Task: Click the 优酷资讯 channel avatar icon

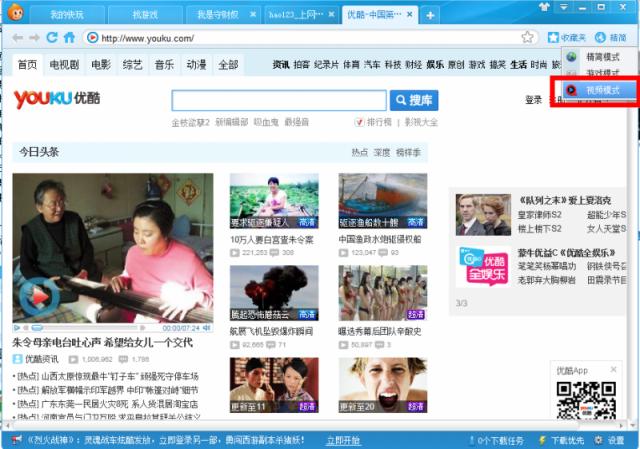Action: (x=18, y=359)
